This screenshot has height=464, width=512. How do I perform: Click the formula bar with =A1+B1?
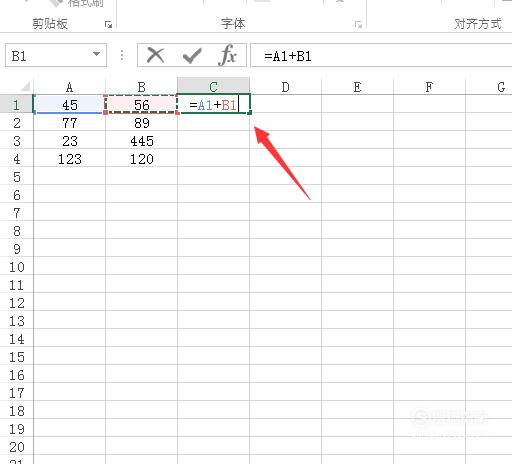pos(381,55)
